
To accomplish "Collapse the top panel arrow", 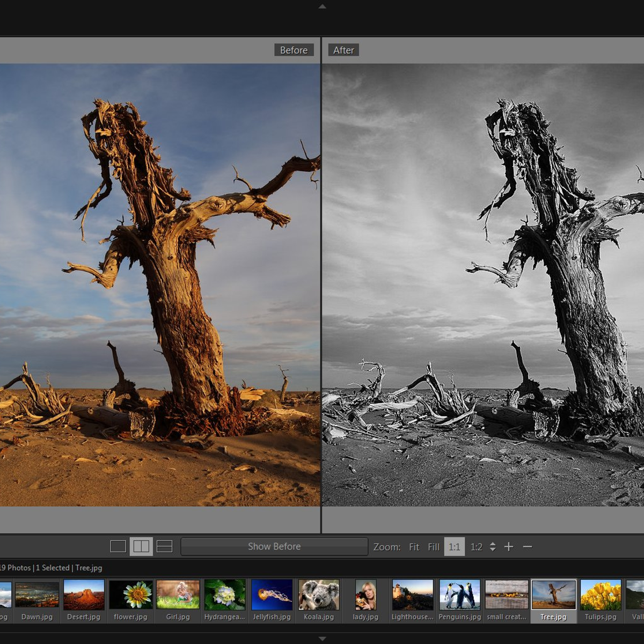I will click(x=322, y=6).
